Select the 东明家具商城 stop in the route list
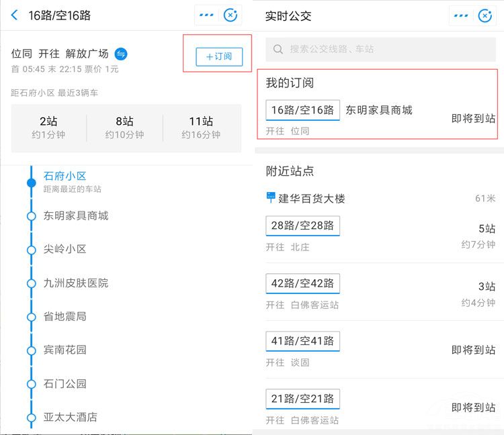The image size is (504, 435). coord(76,215)
